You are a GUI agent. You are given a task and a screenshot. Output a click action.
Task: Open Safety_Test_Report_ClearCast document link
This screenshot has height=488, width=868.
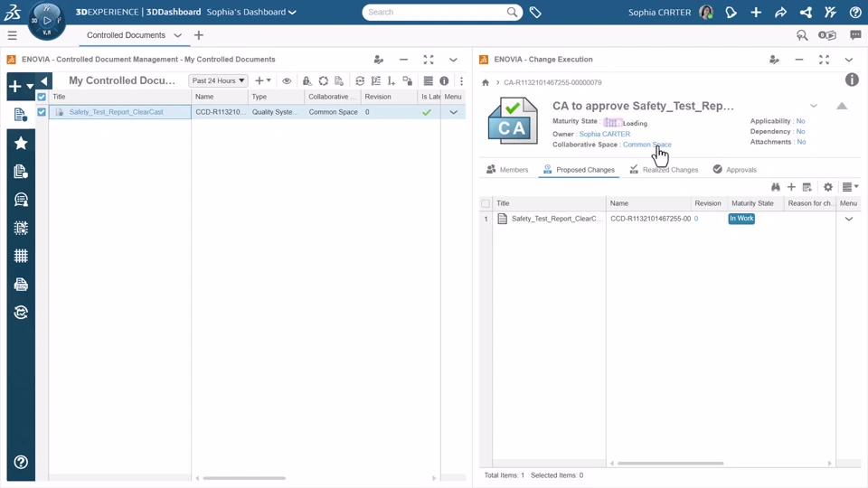(x=117, y=112)
